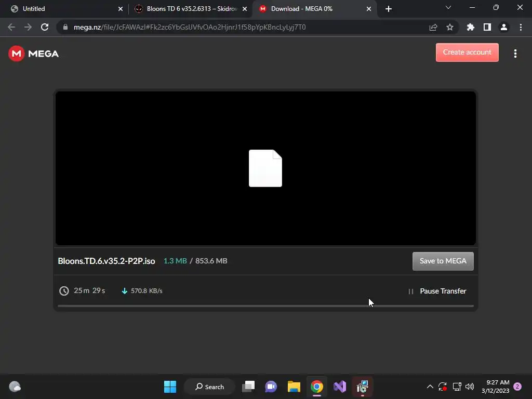The width and height of the screenshot is (532, 399).
Task: Open notification center badge 2
Action: click(517, 387)
